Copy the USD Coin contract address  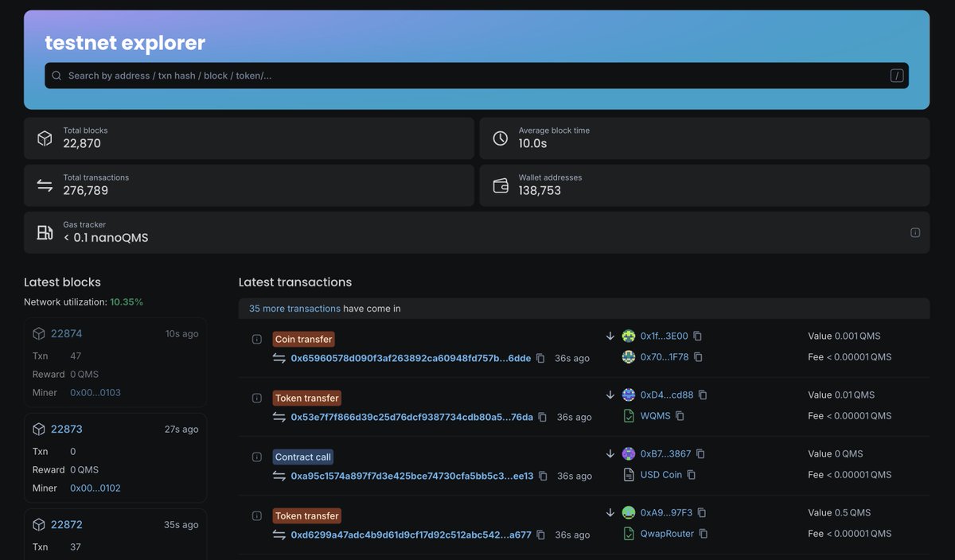point(691,474)
